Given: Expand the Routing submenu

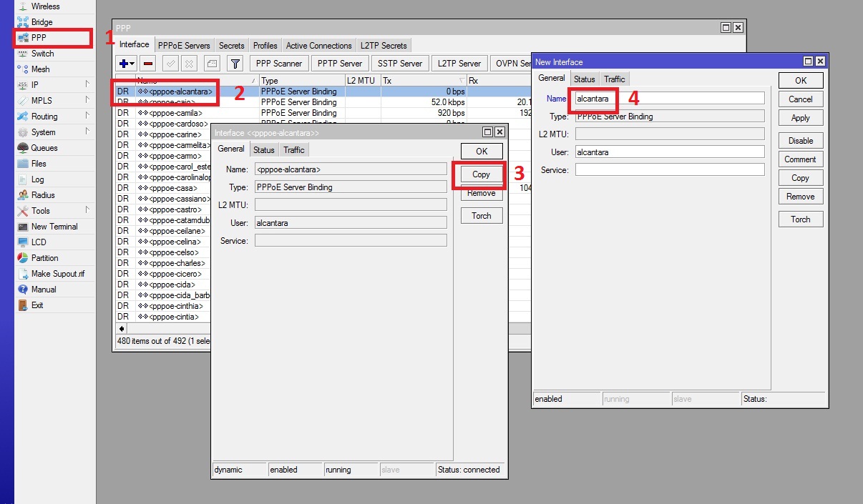Looking at the screenshot, I should point(88,117).
